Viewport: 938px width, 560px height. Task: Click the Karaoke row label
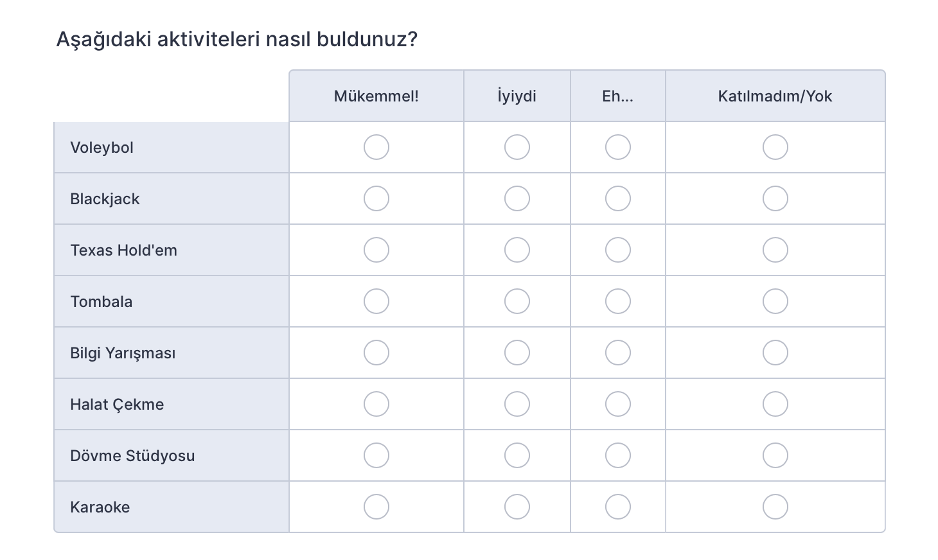[100, 507]
